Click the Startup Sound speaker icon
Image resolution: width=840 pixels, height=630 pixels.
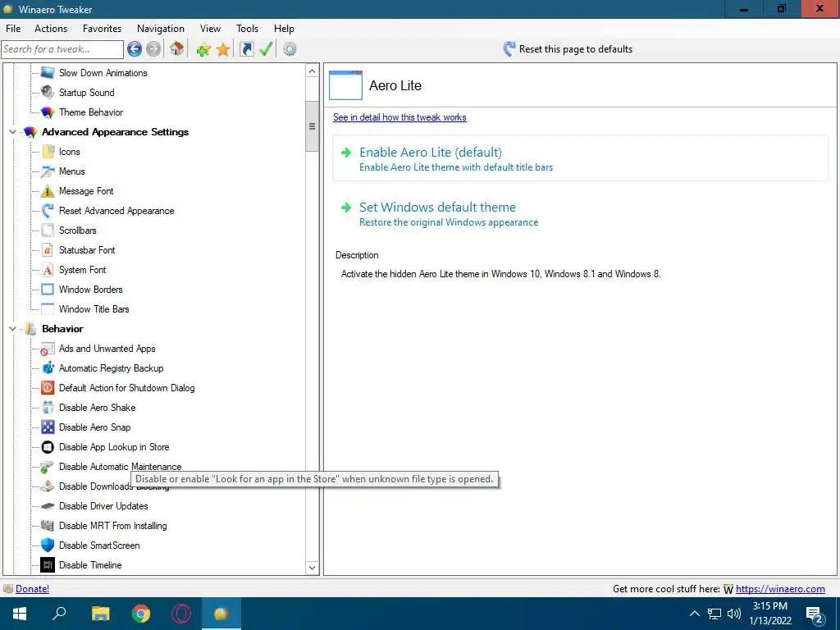tap(48, 92)
